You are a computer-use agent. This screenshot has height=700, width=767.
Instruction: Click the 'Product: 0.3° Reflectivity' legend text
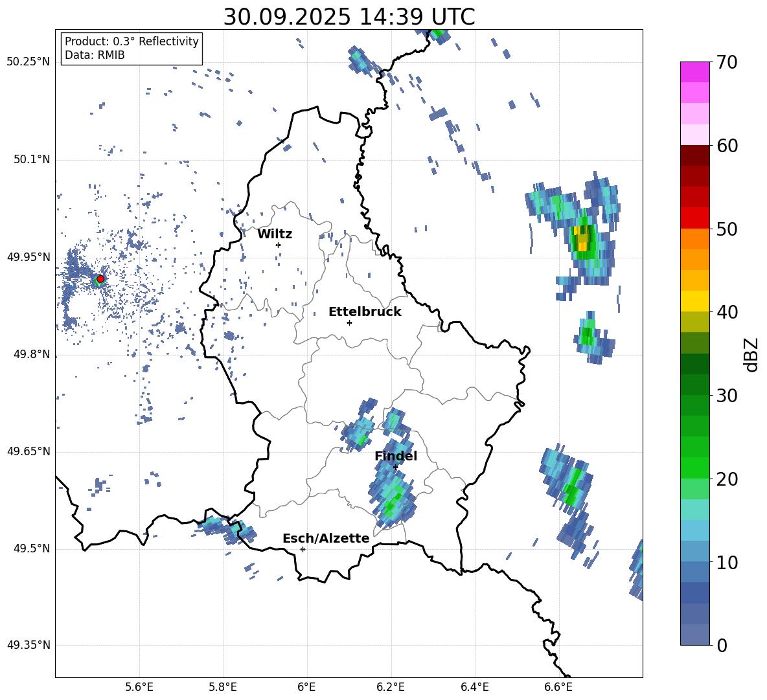pyautogui.click(x=132, y=41)
